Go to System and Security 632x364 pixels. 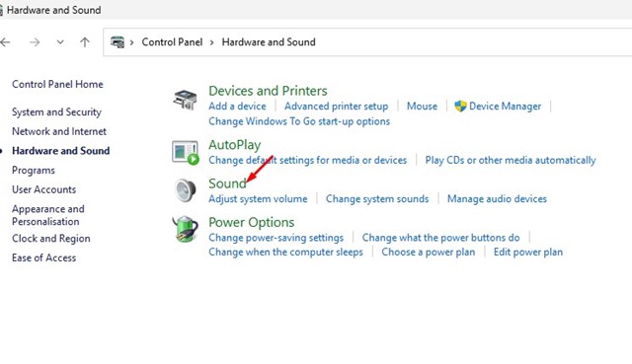coord(56,111)
